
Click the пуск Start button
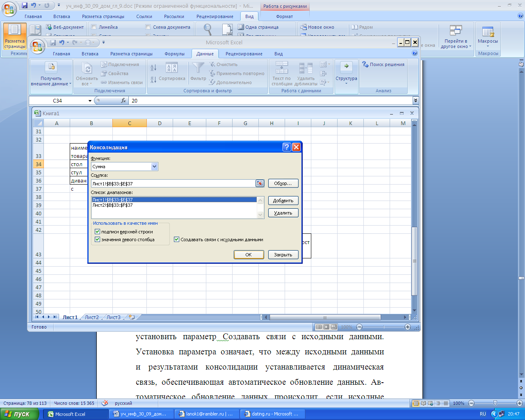[x=19, y=414]
